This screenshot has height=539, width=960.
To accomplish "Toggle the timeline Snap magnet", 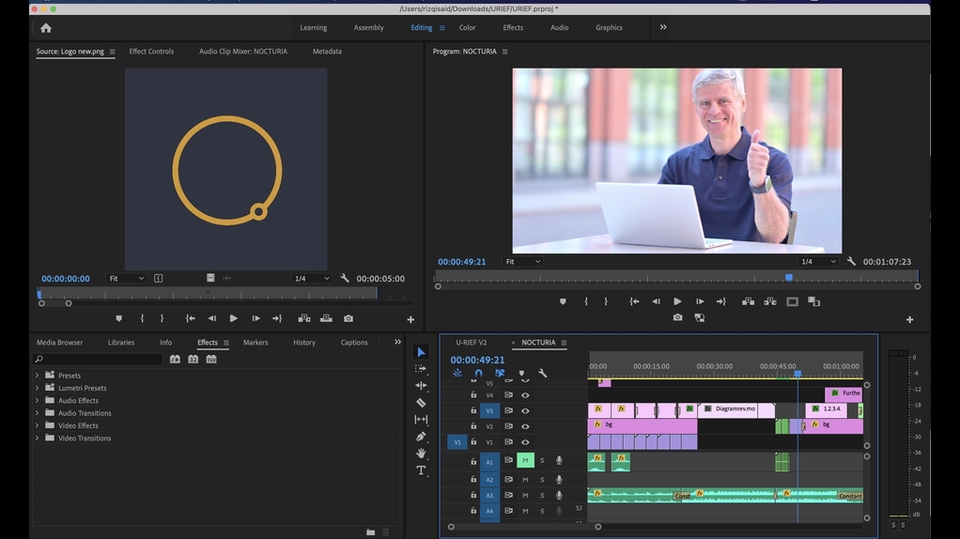I will tap(479, 373).
